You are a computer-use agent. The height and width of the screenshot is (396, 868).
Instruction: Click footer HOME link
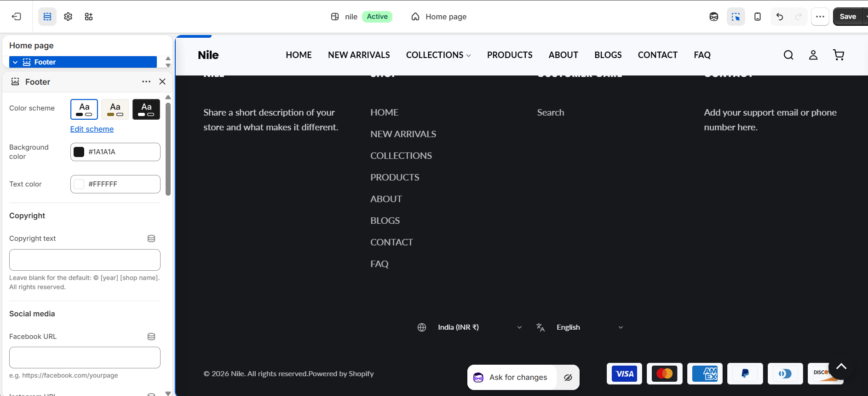[385, 112]
